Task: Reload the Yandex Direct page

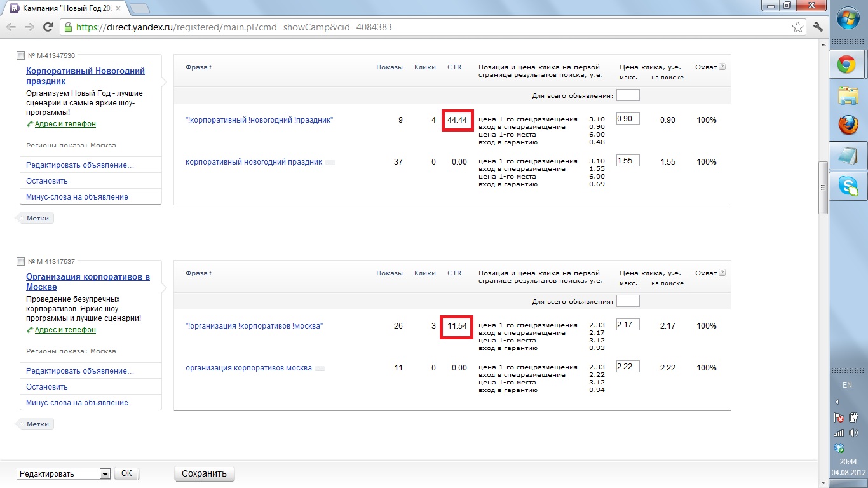Action: click(48, 27)
